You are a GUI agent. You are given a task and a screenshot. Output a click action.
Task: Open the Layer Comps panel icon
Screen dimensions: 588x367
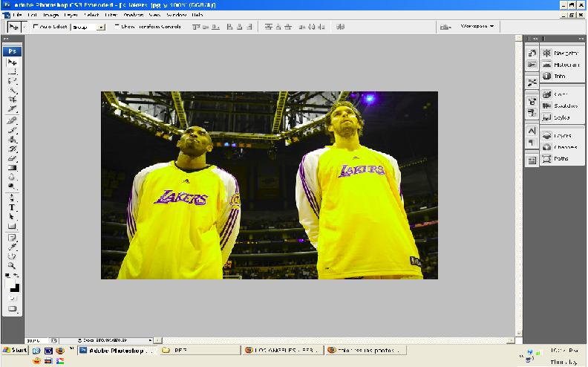[532, 160]
